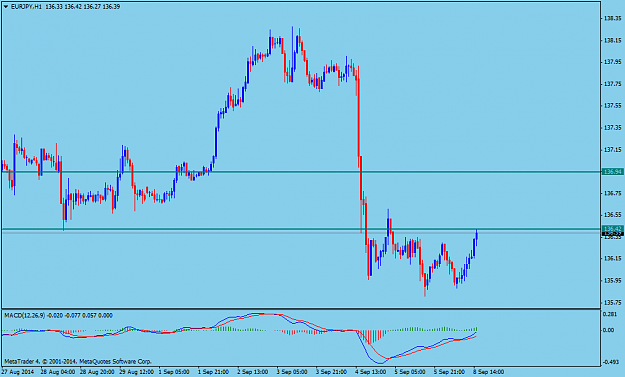Screen dimensions: 625x377
Task: Click the 136.75 price axis label
Action: coord(613,193)
